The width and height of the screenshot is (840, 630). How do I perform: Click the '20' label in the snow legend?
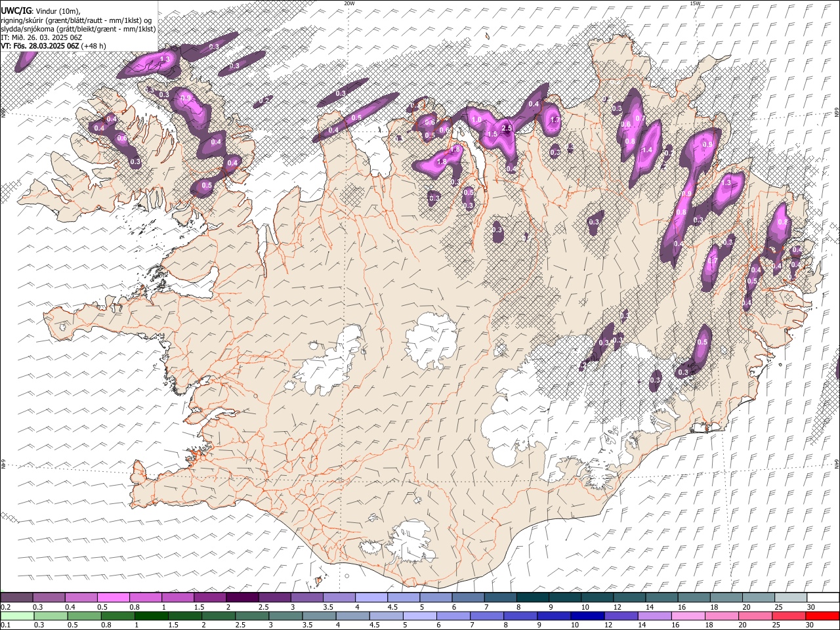pyautogui.click(x=746, y=607)
